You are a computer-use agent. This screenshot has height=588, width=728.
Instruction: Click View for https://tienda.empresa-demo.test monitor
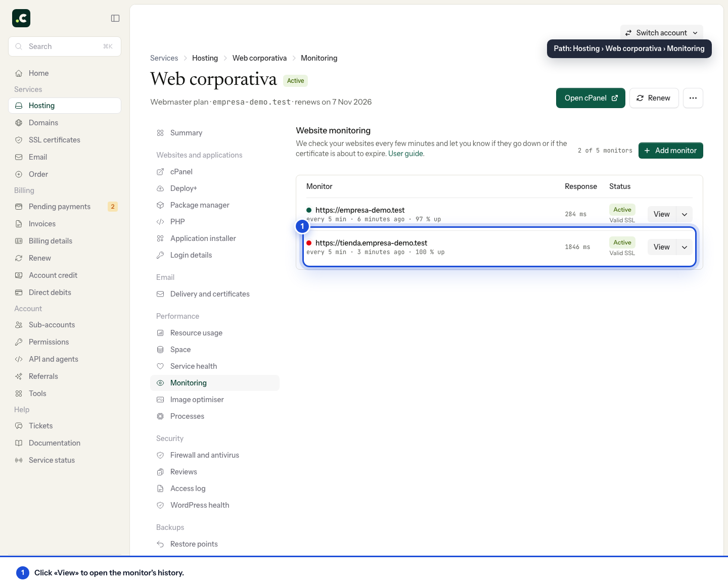point(662,247)
